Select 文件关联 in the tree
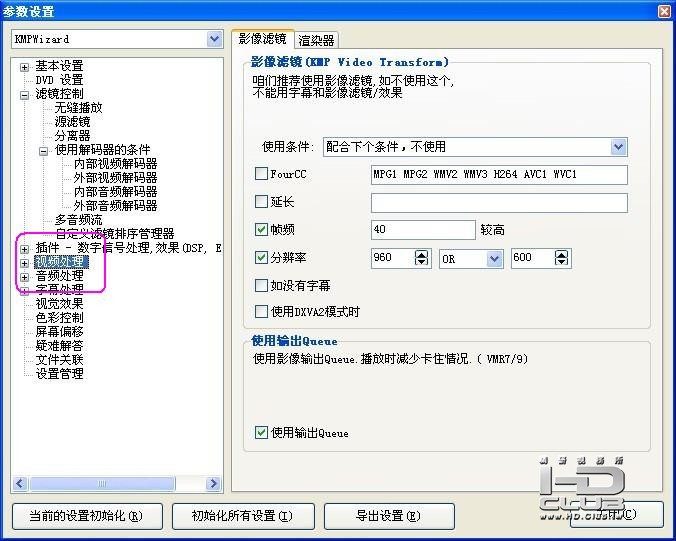Screen dimensions: 676x541 tap(59, 360)
